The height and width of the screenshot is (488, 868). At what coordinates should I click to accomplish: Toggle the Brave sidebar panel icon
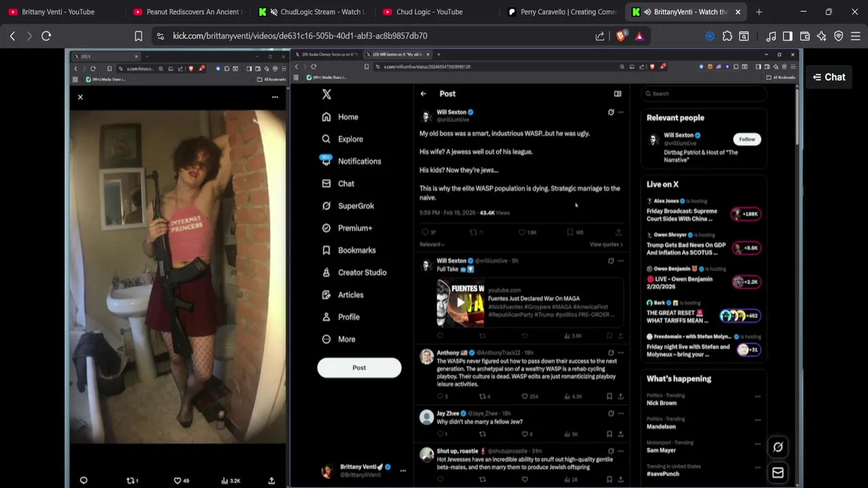pyautogui.click(x=787, y=36)
